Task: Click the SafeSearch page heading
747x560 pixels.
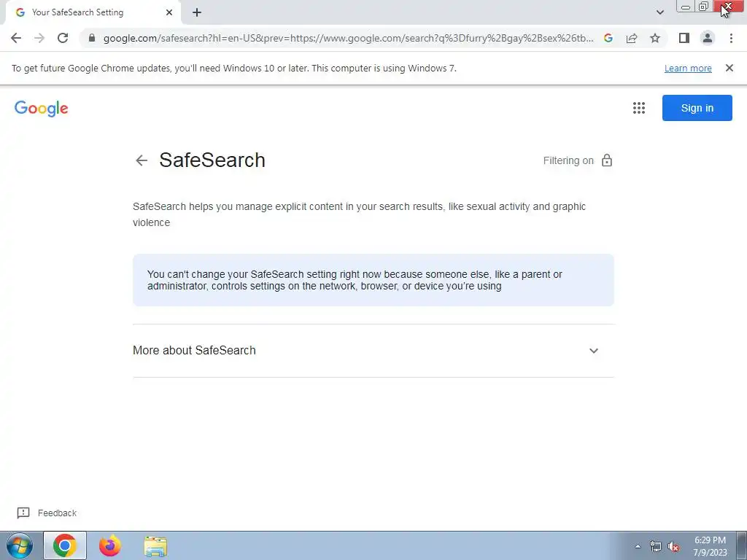Action: coord(212,160)
